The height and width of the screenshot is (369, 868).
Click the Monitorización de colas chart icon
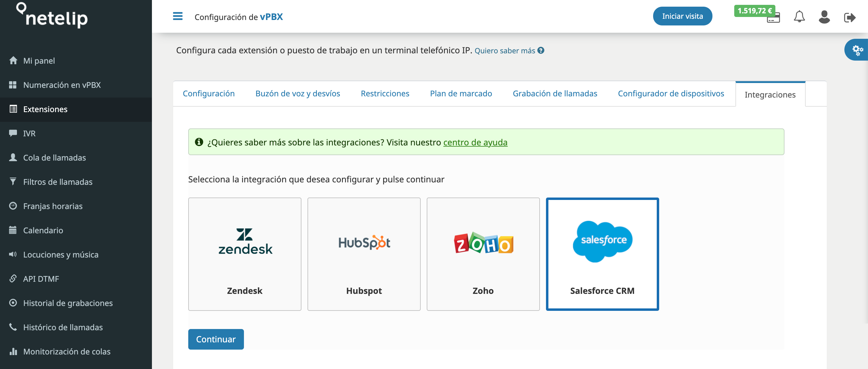click(x=13, y=351)
